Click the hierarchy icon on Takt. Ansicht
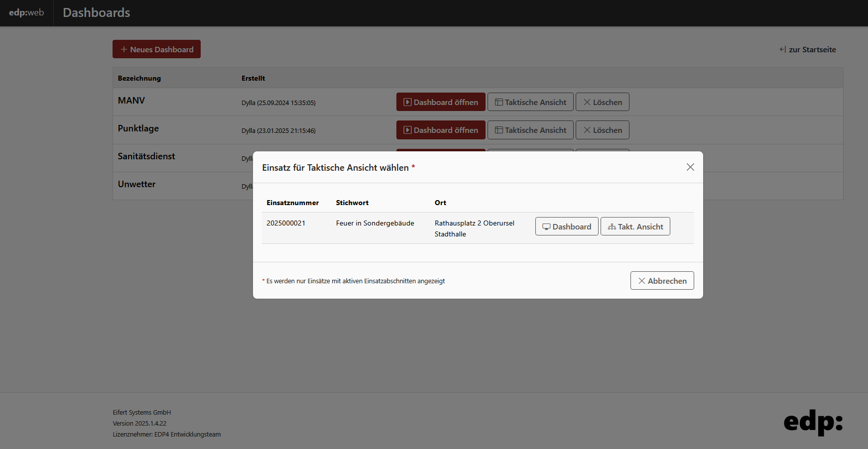Screen dimensions: 868x449 tap(612, 227)
